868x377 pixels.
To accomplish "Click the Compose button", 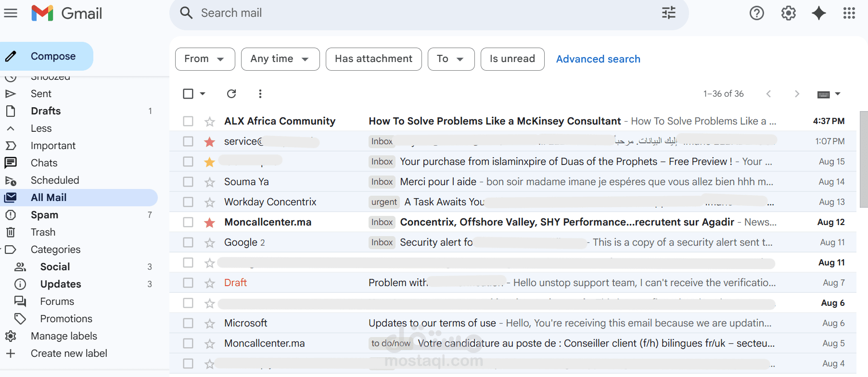I will point(47,56).
